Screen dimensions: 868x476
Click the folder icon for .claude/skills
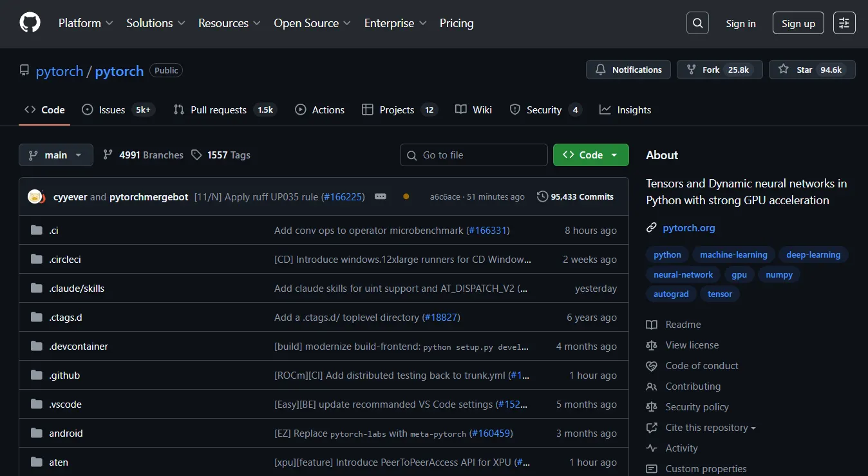tap(37, 288)
